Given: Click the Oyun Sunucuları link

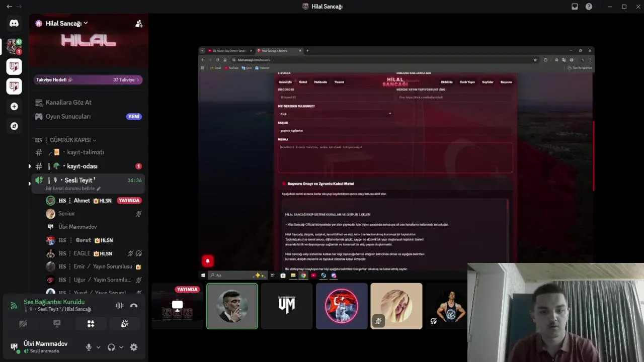Looking at the screenshot, I should [68, 117].
